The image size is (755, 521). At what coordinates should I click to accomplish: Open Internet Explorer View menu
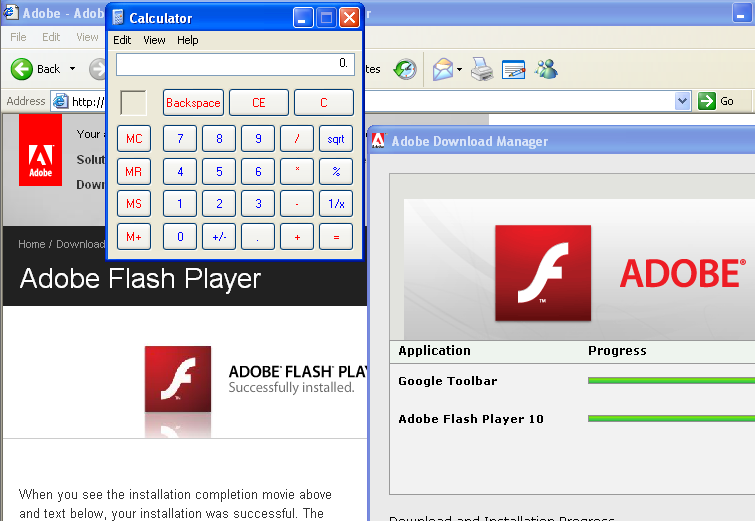[x=87, y=37]
